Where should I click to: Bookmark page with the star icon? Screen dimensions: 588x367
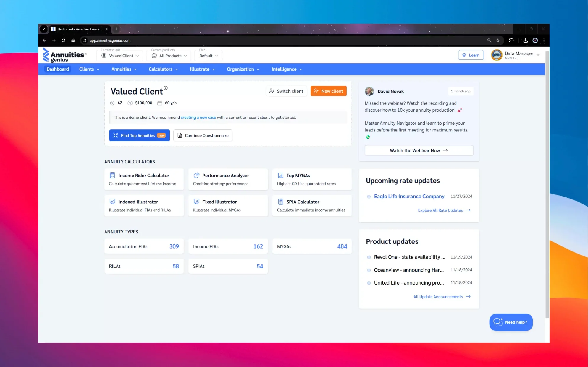498,40
